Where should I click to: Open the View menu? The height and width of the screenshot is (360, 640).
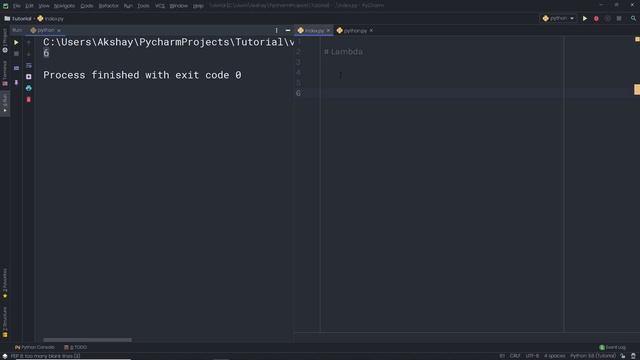44,6
